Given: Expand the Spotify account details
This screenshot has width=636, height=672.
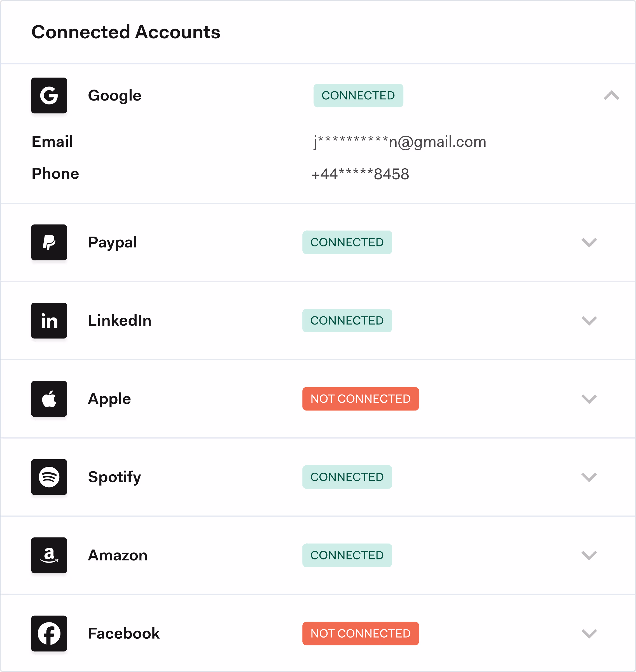Looking at the screenshot, I should [589, 477].
